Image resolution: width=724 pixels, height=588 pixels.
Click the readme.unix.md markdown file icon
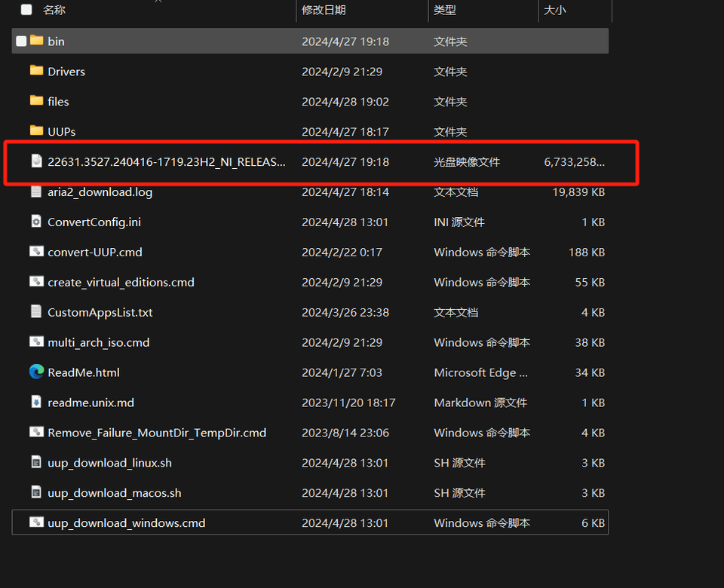(36, 402)
